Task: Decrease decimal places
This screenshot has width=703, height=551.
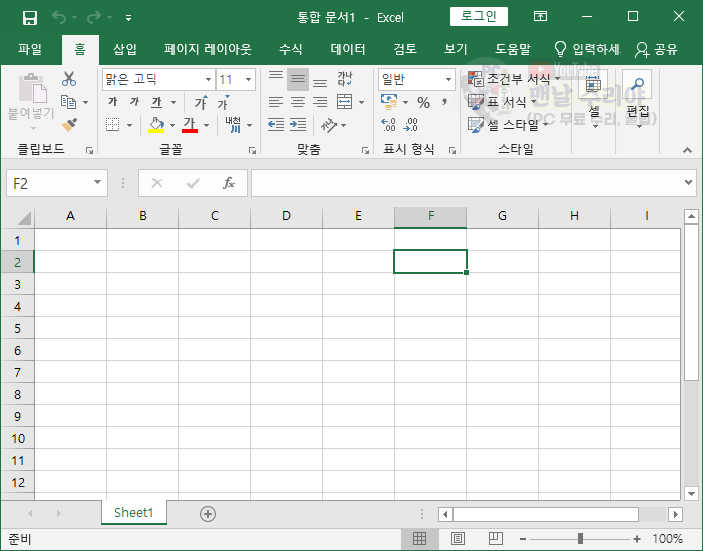Action: click(410, 125)
